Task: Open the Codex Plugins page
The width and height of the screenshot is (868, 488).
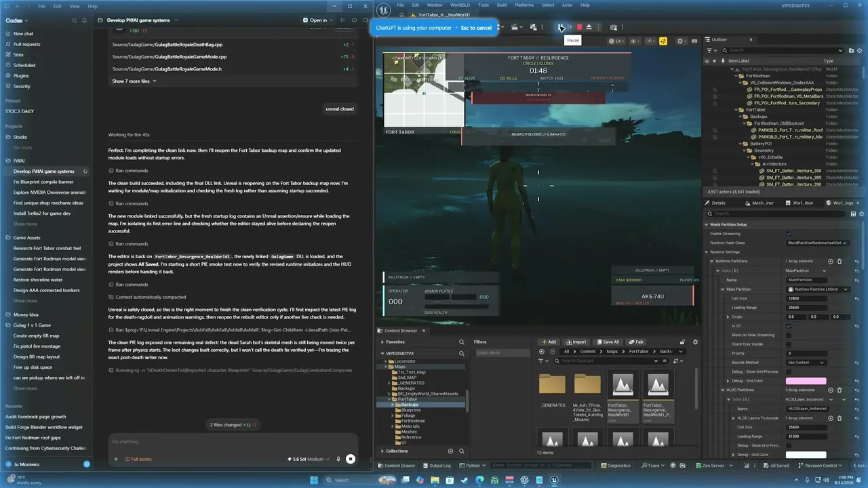Action: click(x=21, y=76)
